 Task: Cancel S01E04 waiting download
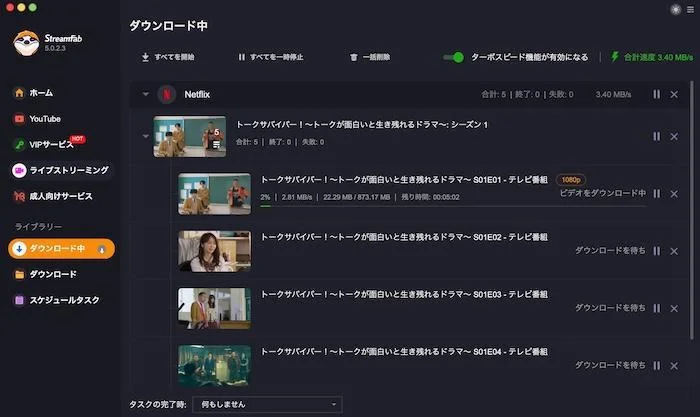point(674,366)
